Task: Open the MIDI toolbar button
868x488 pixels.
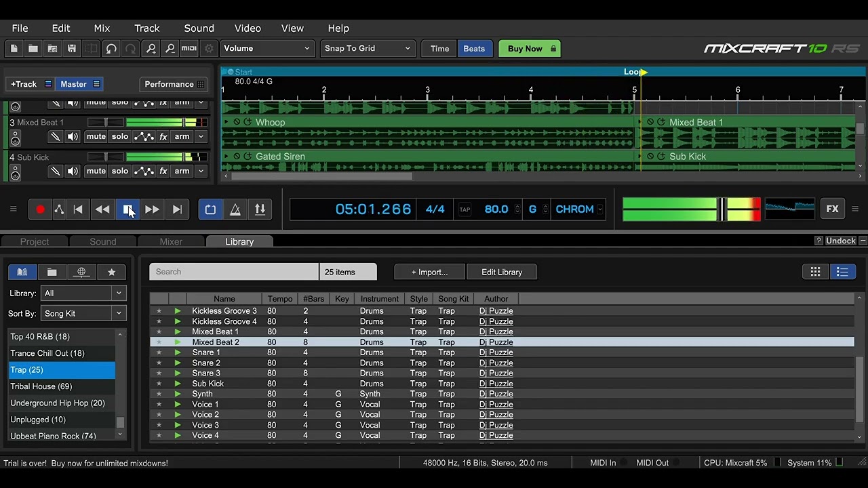Action: pos(189,48)
